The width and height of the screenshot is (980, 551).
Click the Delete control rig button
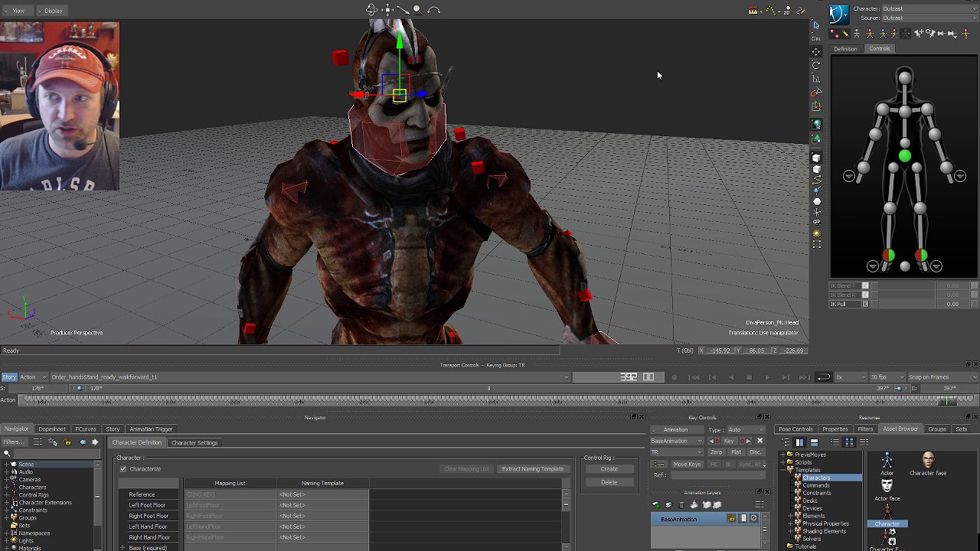pos(609,482)
